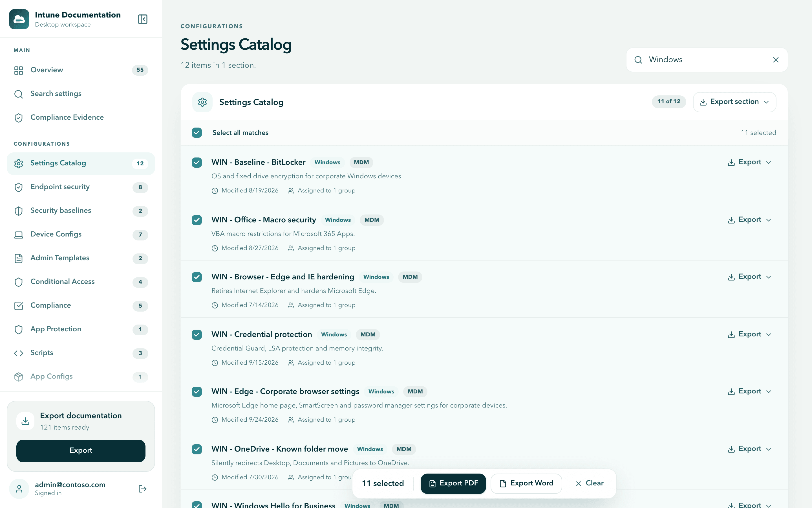The height and width of the screenshot is (508, 812).
Task: Open Export dropdown for WIN - Credential protection
Action: point(750,334)
